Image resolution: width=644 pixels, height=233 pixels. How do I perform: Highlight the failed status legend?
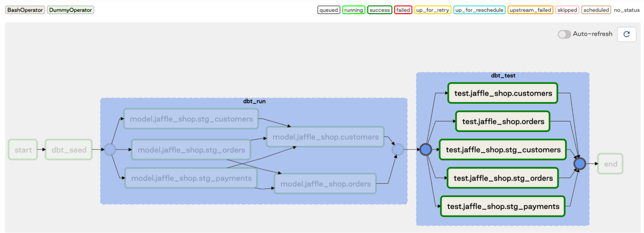[403, 10]
